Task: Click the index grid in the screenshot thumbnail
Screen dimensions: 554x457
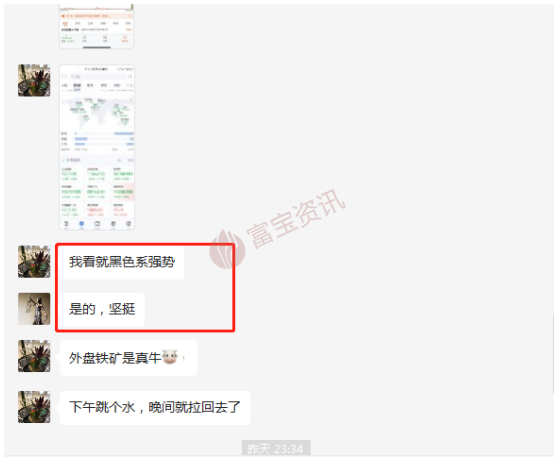Action: point(97,192)
